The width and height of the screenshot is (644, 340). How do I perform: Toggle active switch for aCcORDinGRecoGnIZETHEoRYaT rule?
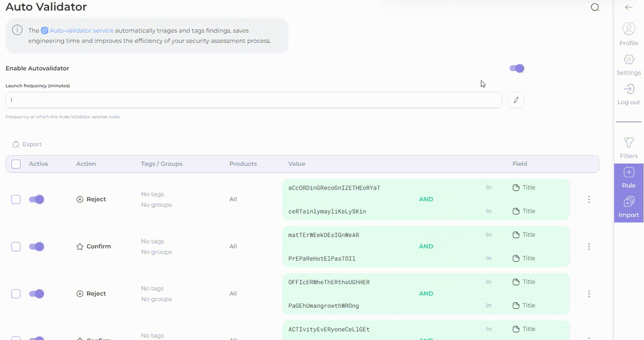click(37, 199)
